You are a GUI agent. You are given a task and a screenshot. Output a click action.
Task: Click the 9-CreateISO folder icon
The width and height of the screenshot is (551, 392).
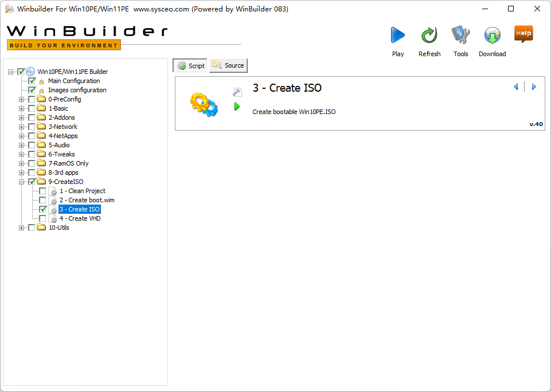coord(41,182)
